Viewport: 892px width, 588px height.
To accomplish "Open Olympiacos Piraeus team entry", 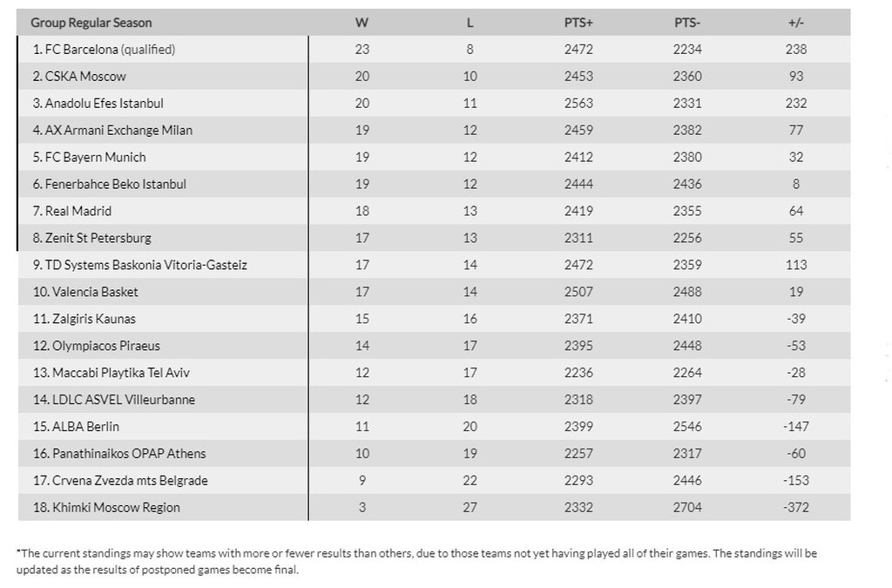I will [96, 346].
